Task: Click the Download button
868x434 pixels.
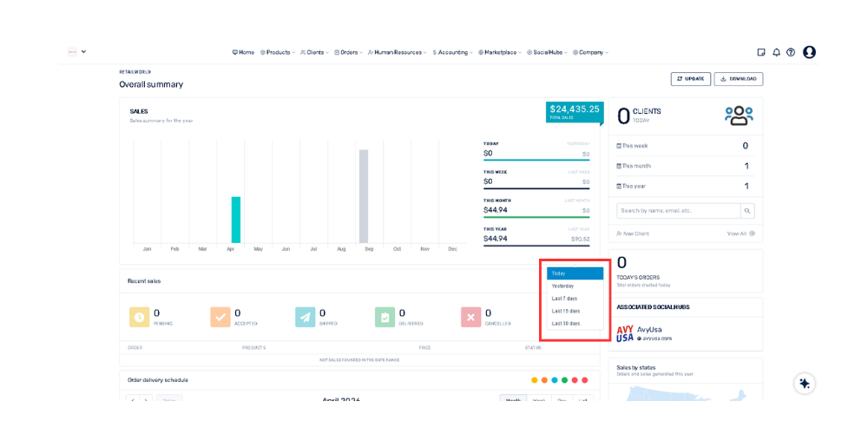Action: point(738,79)
